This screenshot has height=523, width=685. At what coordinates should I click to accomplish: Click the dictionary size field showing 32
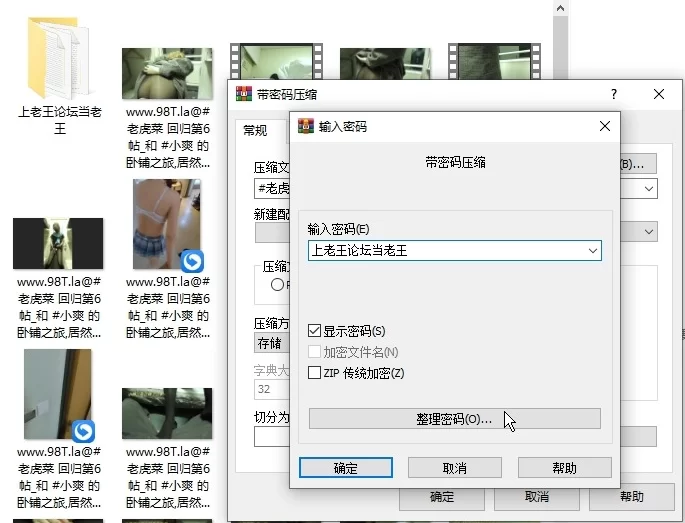click(272, 389)
